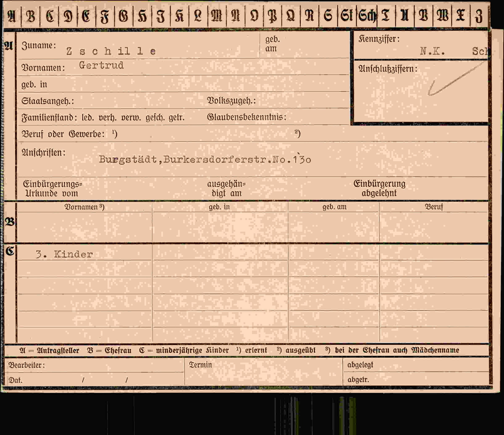504x435 pixels.
Task: Select the last "Z" alphabet index tab
Action: tap(479, 16)
